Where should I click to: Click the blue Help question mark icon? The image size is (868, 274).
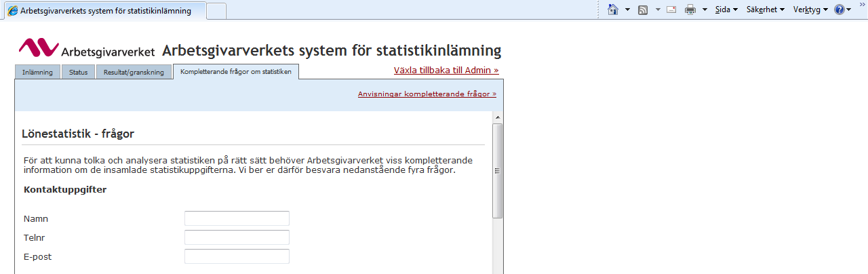click(840, 9)
